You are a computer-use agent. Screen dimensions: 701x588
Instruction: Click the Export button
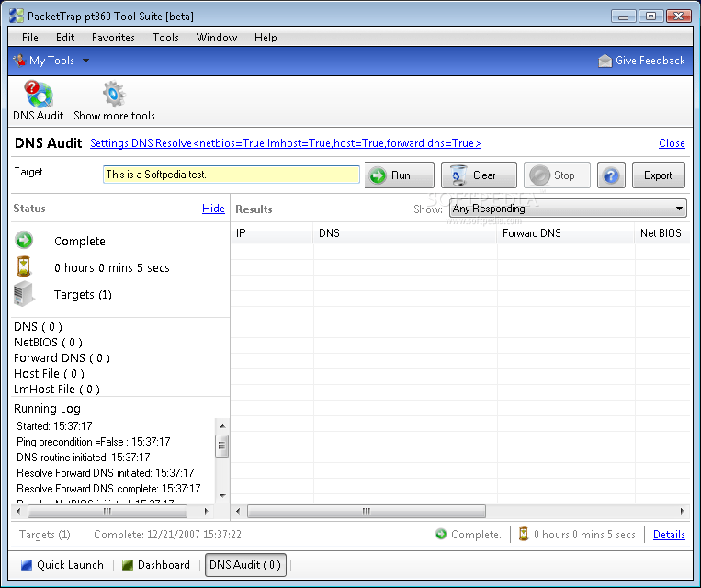tap(658, 175)
